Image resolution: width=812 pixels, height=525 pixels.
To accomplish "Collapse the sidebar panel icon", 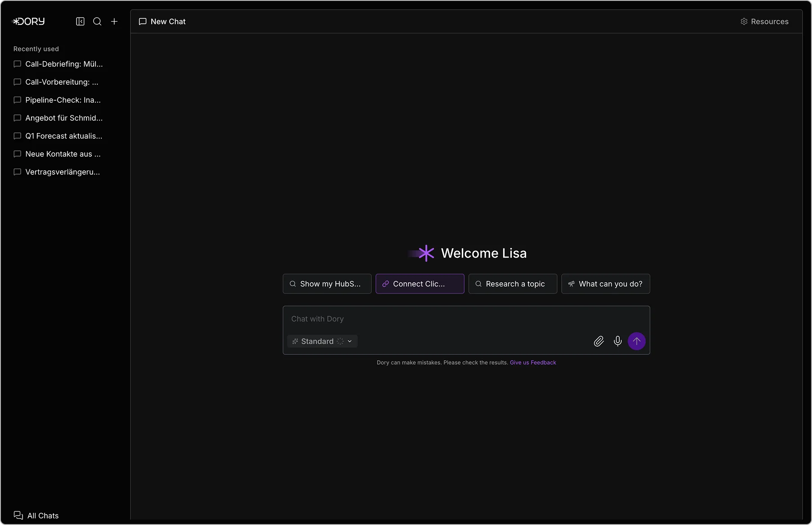I will (80, 22).
